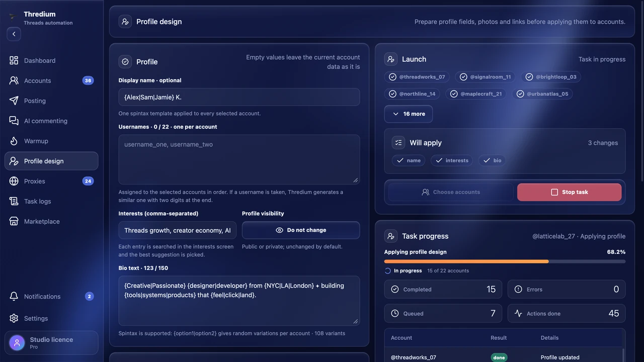
Task: Collapse the sidebar with back chevron
Action: point(14,34)
